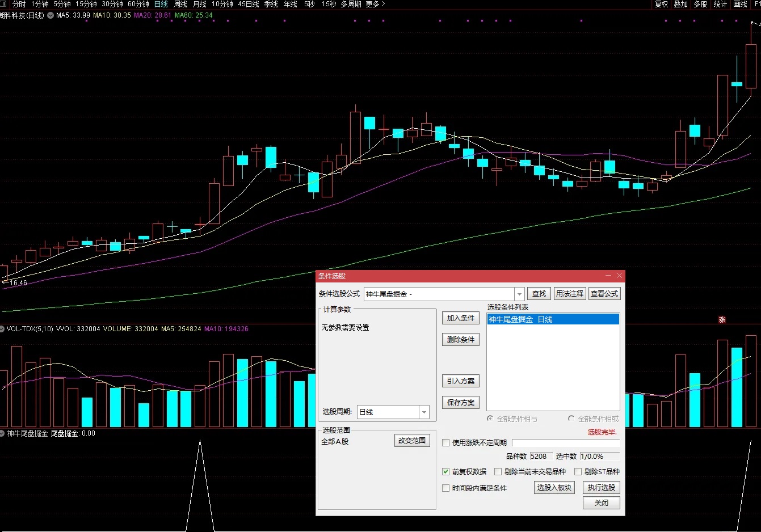This screenshot has height=532, width=761.
Task: Click the 执行选股 button
Action: pyautogui.click(x=601, y=488)
